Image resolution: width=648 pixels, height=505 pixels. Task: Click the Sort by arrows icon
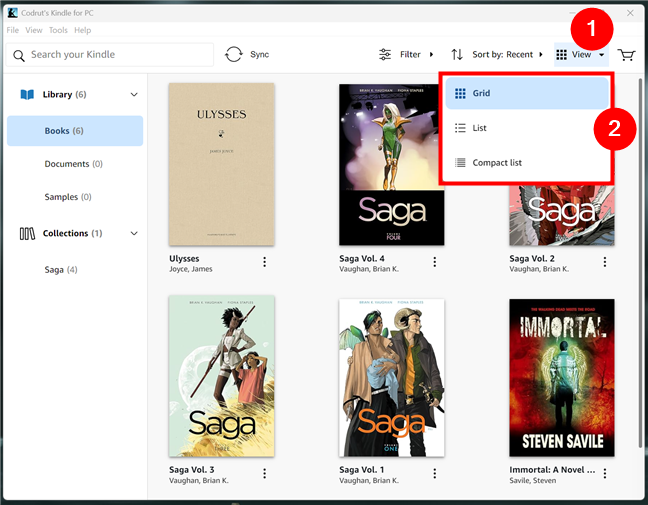[457, 54]
